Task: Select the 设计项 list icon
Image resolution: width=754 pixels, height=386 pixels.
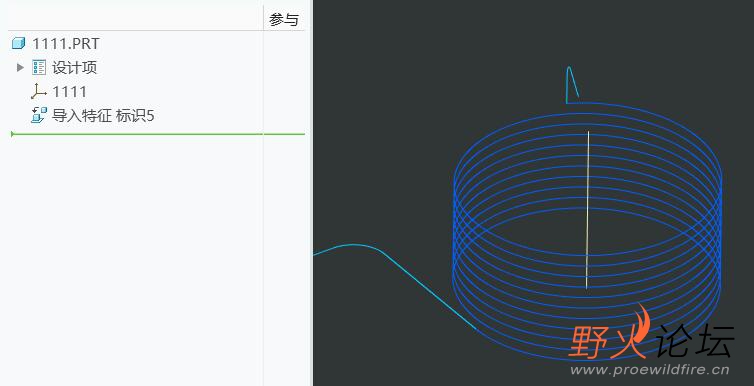Action: [39, 67]
